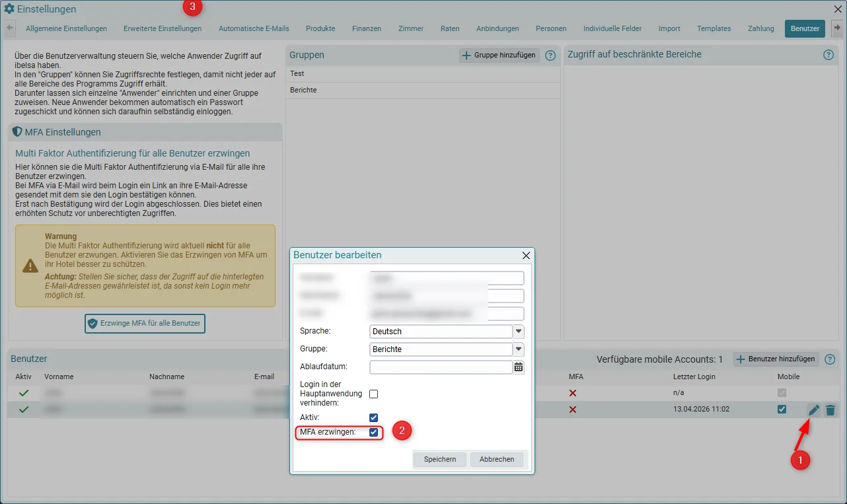This screenshot has height=504, width=847.
Task: Click into the Ablaufdatum date field
Action: 441,367
